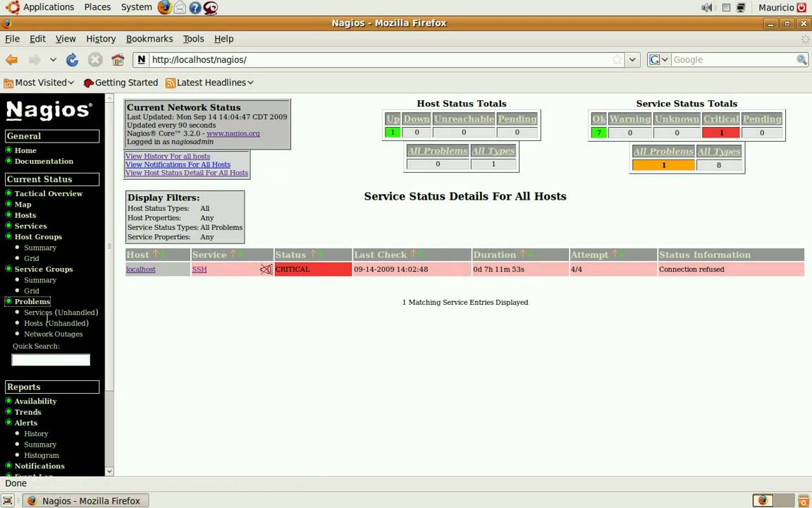Click the red Critical count 1 cell
The image size is (812, 508).
721,133
